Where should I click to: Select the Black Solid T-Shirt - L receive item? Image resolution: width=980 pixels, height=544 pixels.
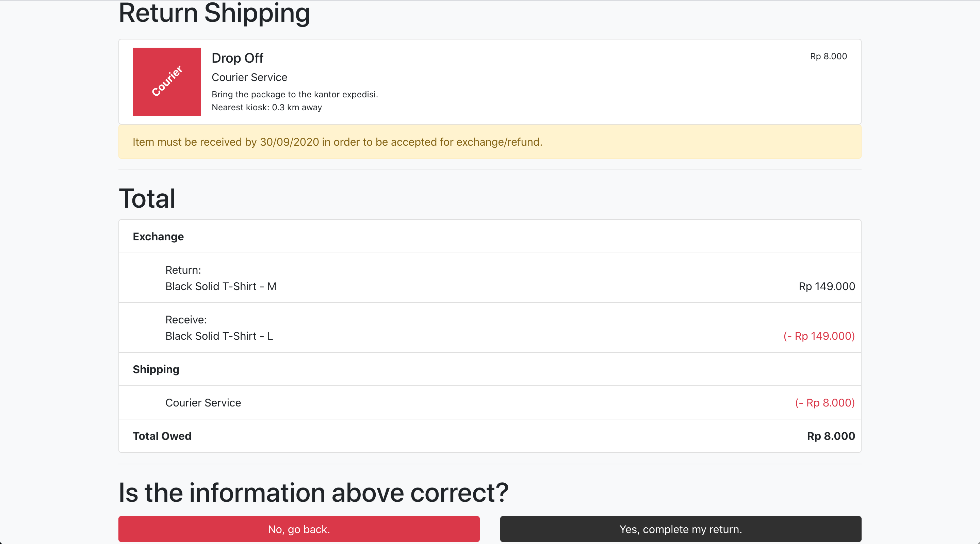(219, 336)
